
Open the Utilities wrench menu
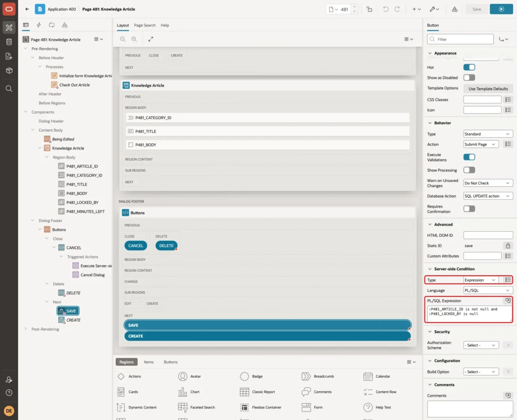[x=434, y=9]
